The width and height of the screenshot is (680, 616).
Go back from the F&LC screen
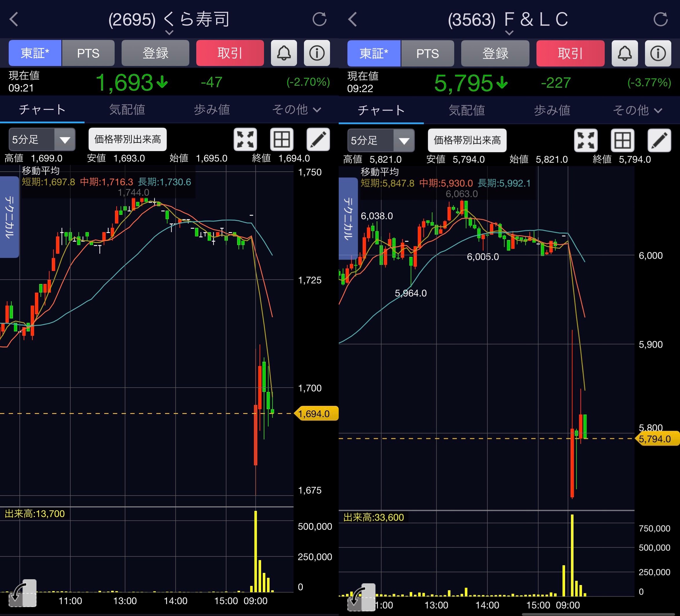click(353, 19)
